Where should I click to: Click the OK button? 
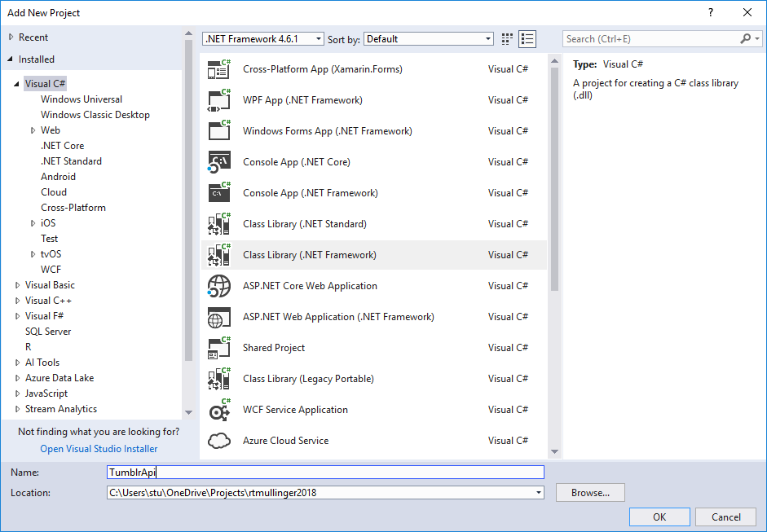659,517
